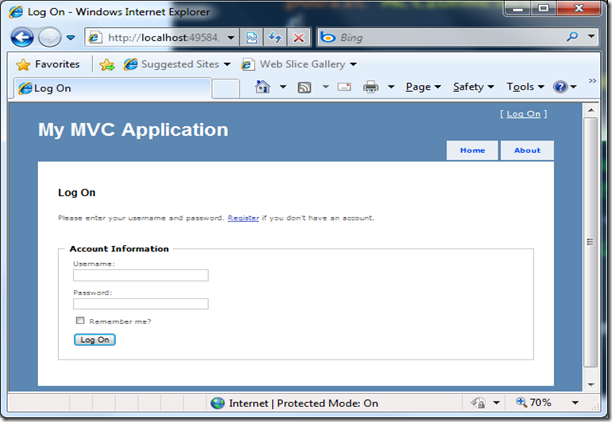Click the scrollbar up arrow

tap(591, 110)
